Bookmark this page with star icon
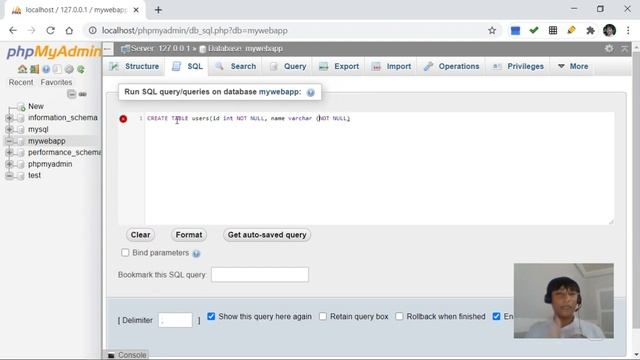This screenshot has width=640, height=360. click(x=492, y=31)
